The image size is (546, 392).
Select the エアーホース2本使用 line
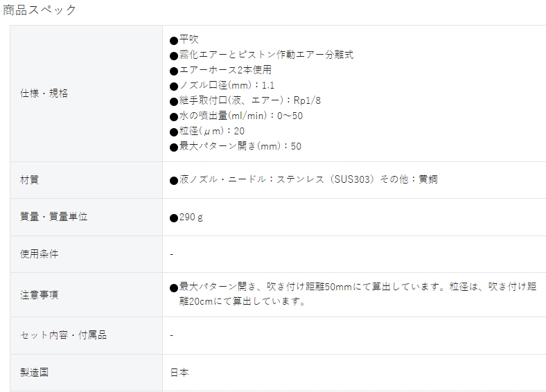(x=220, y=70)
